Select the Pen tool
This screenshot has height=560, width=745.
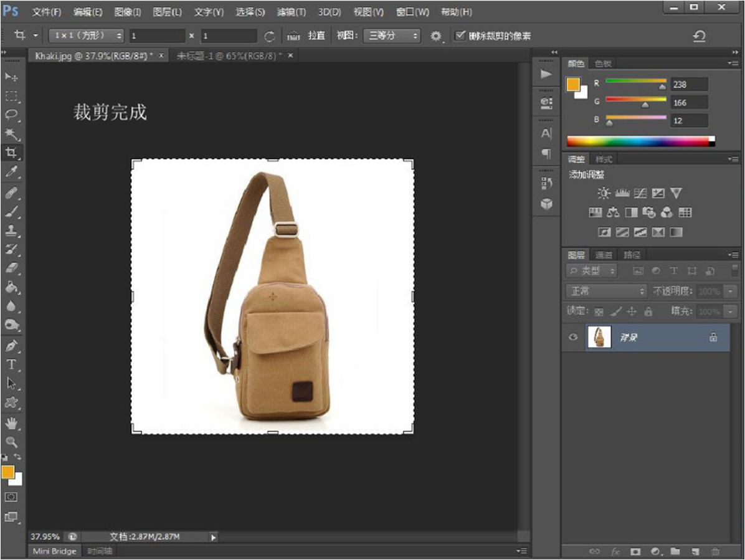(12, 345)
